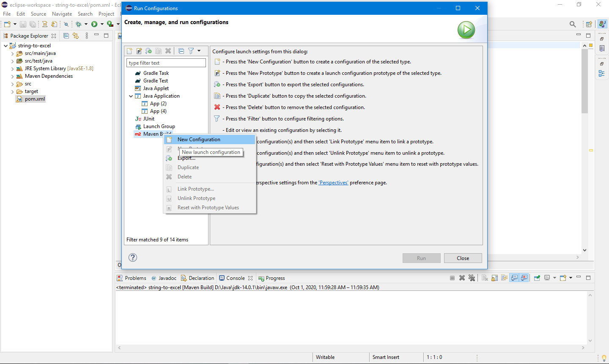This screenshot has height=364, width=609.
Task: Click the Filter funnel icon in dialog toolbar
Action: (191, 51)
